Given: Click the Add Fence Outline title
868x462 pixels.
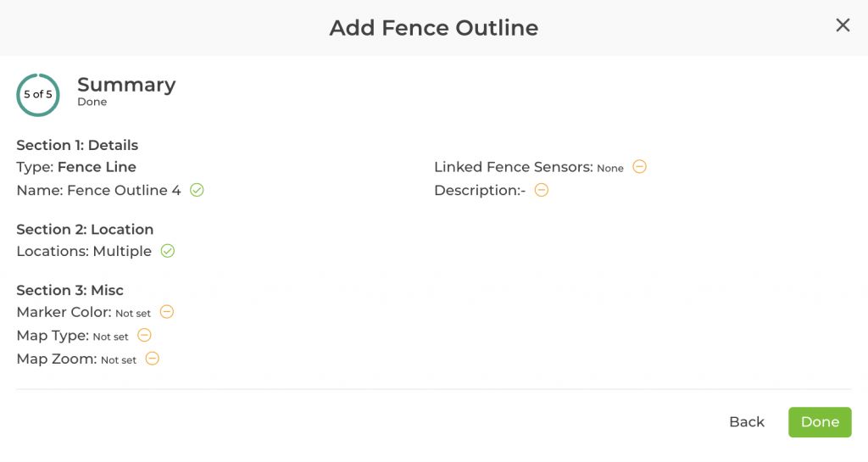Looking at the screenshot, I should coord(433,28).
